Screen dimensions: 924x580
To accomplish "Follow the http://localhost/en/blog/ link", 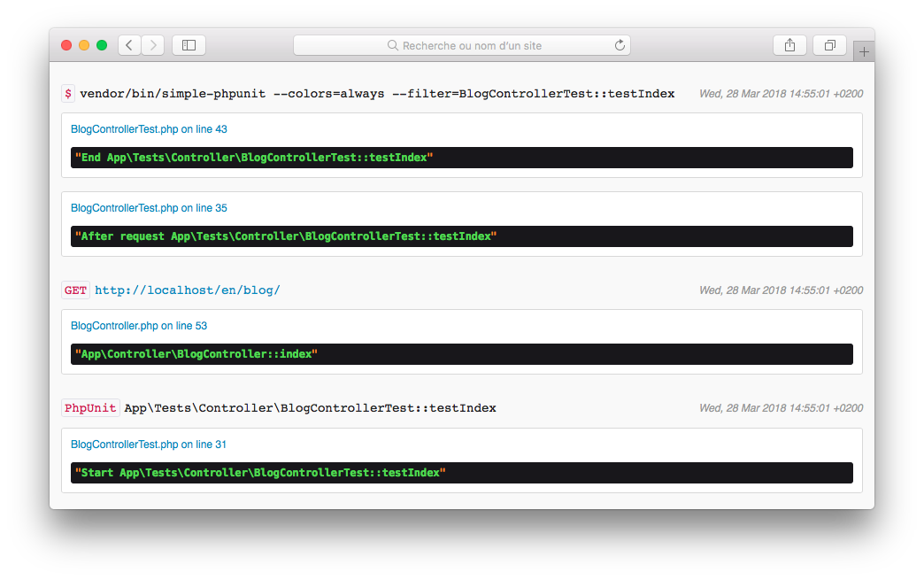I will click(188, 290).
